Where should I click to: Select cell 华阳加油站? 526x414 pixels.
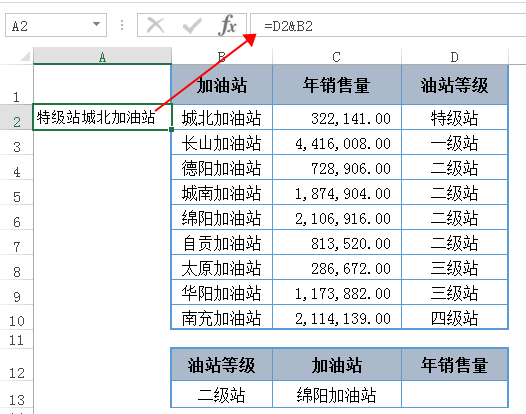coord(222,293)
